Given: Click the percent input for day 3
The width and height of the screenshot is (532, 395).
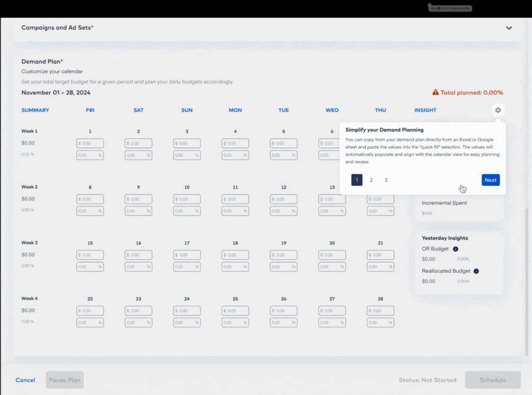Looking at the screenshot, I should [187, 155].
